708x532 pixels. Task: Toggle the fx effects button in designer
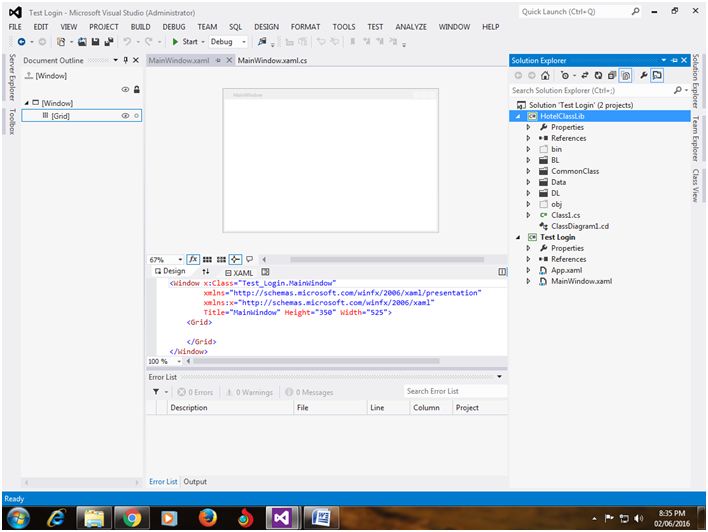[193, 259]
